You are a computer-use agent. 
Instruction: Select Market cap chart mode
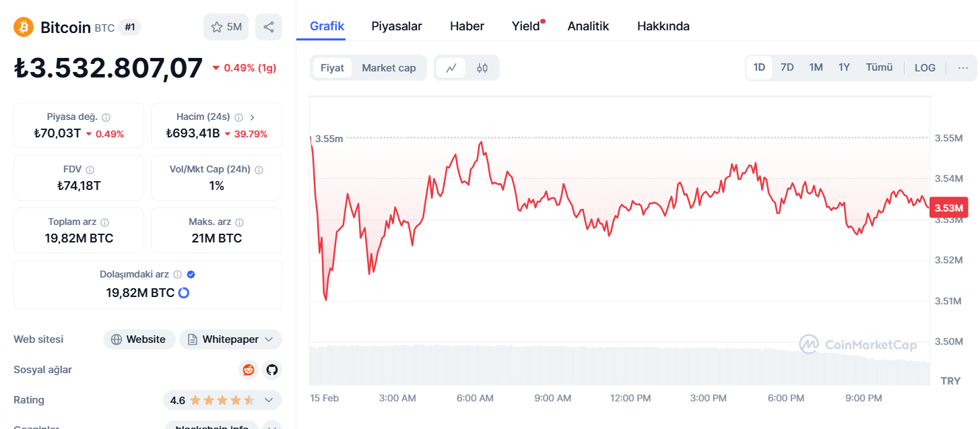tap(389, 68)
